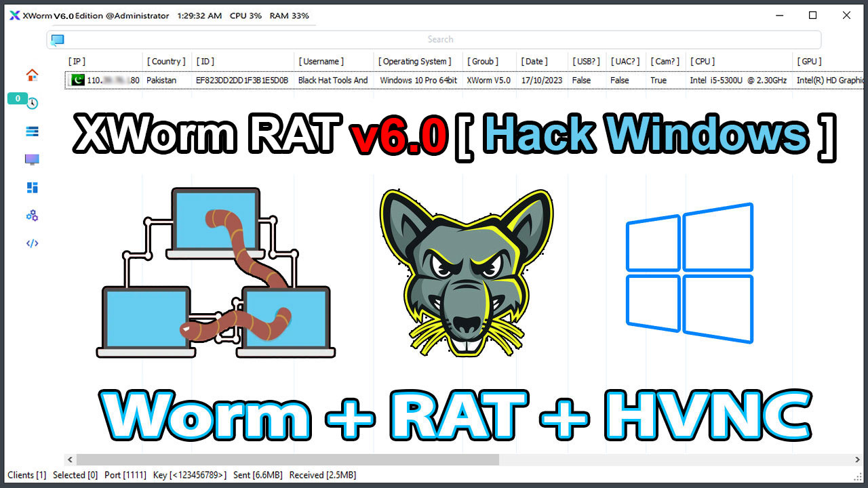868x488 pixels.
Task: Sort by the [Username] column header
Action: (321, 61)
